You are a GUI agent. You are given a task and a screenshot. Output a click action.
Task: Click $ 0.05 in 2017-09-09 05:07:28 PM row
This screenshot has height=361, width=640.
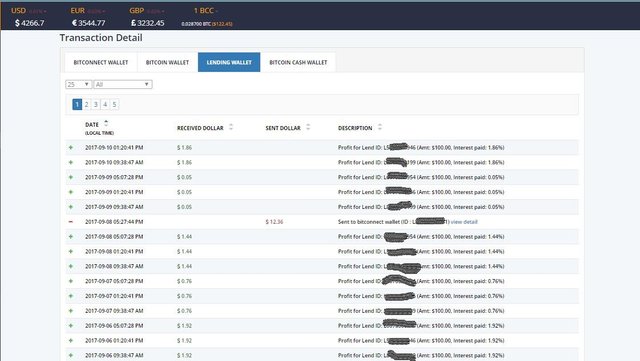(184, 177)
